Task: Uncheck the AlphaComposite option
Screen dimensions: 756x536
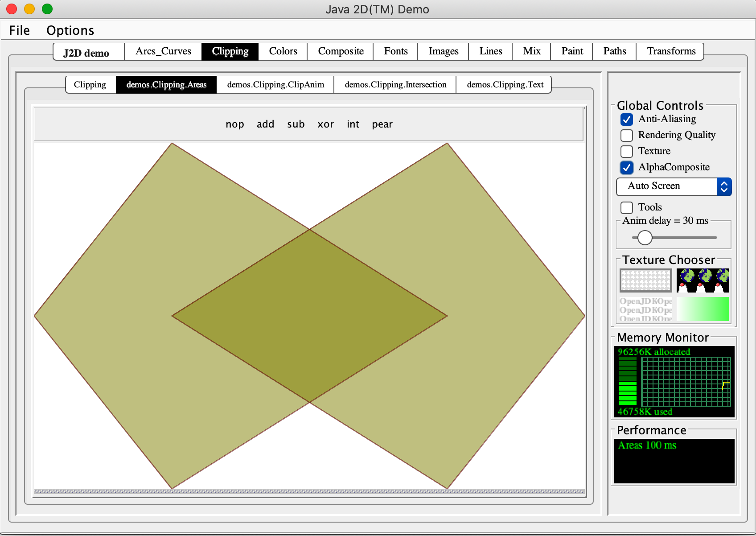Action: click(627, 168)
